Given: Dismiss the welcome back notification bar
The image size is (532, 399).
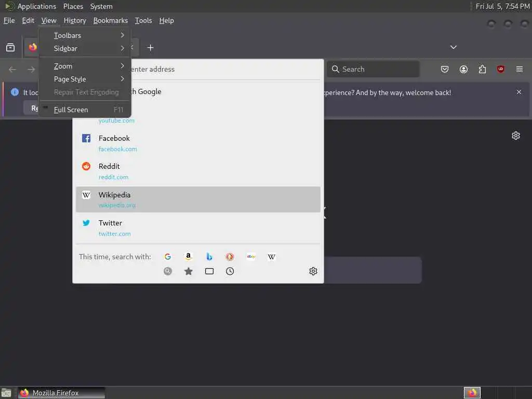Looking at the screenshot, I should tap(519, 92).
